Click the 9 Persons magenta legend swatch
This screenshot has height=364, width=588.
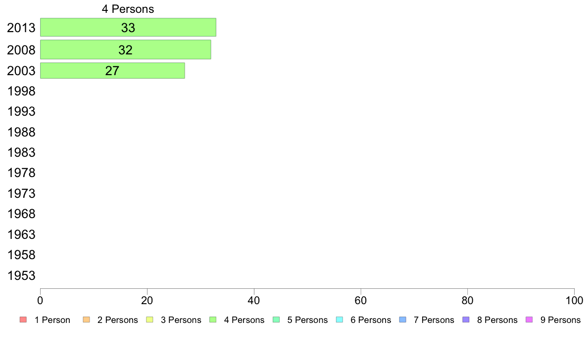pyautogui.click(x=529, y=320)
